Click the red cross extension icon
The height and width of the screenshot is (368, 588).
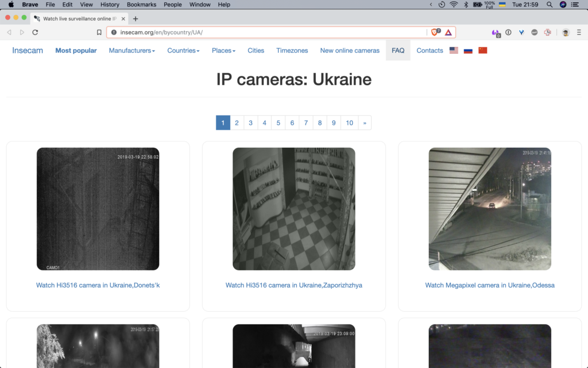547,32
